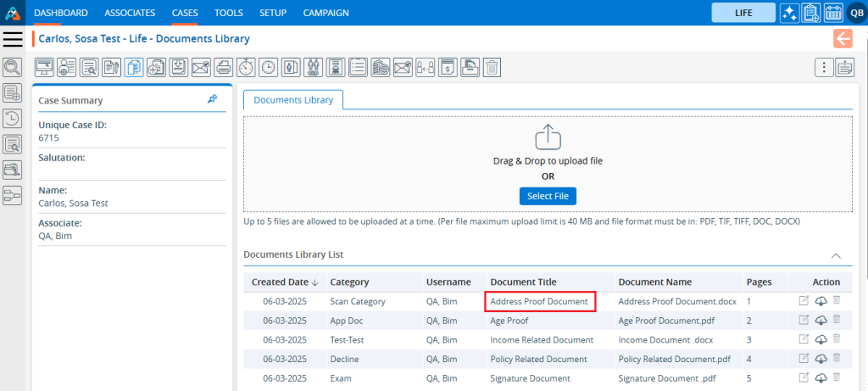Image resolution: width=868 pixels, height=391 pixels.
Task: Click the magnifier search icon in left sidebar
Action: tap(13, 67)
